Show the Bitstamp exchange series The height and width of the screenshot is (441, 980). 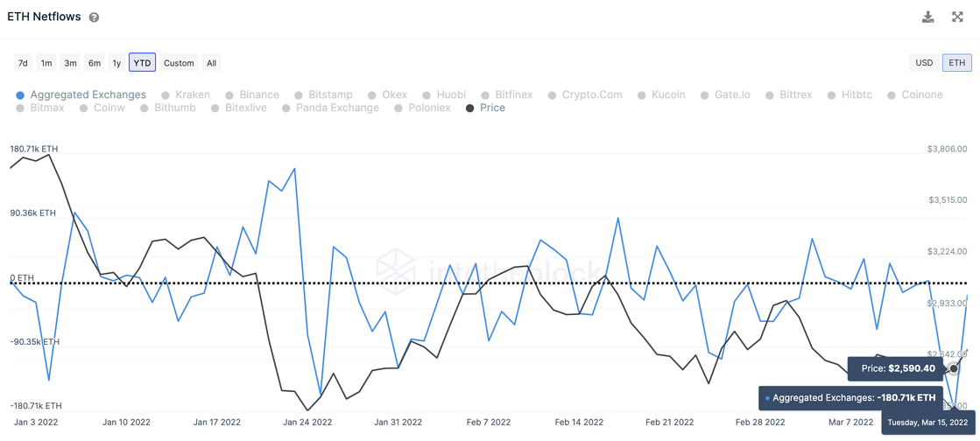click(x=323, y=94)
